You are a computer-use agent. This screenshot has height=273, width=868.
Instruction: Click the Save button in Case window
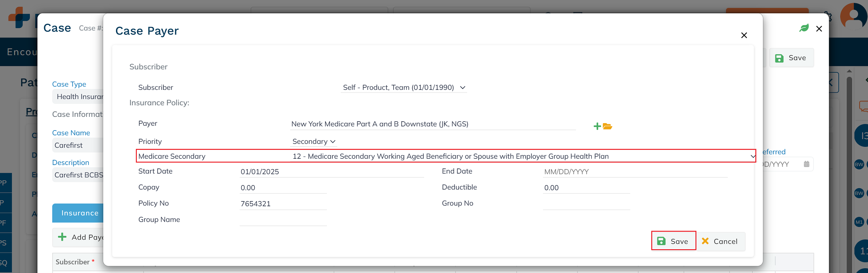(x=791, y=58)
